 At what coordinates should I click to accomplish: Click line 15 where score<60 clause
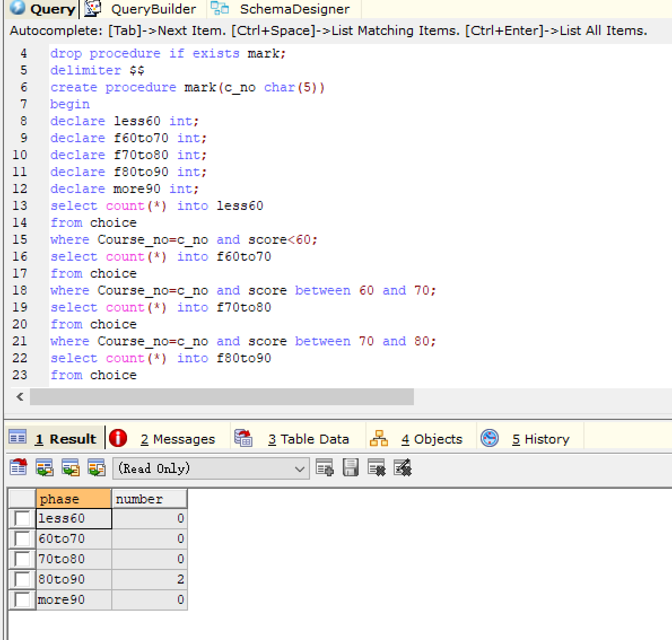[184, 239]
